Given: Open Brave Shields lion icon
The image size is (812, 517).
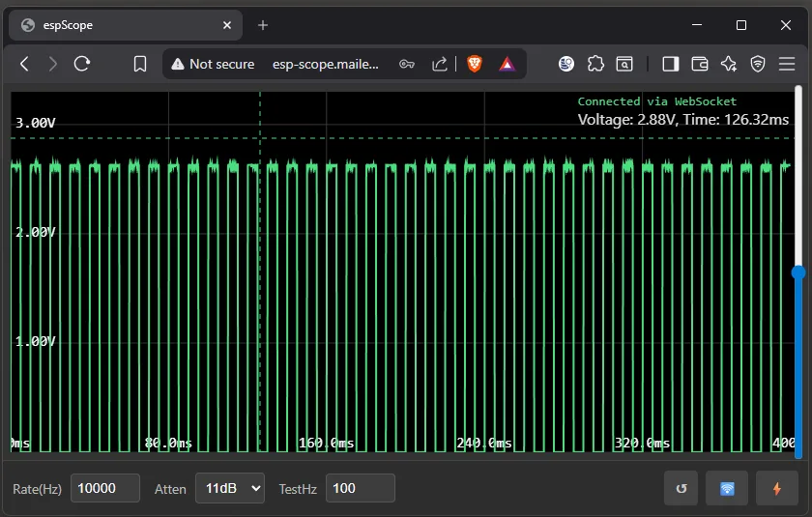Looking at the screenshot, I should coord(475,64).
